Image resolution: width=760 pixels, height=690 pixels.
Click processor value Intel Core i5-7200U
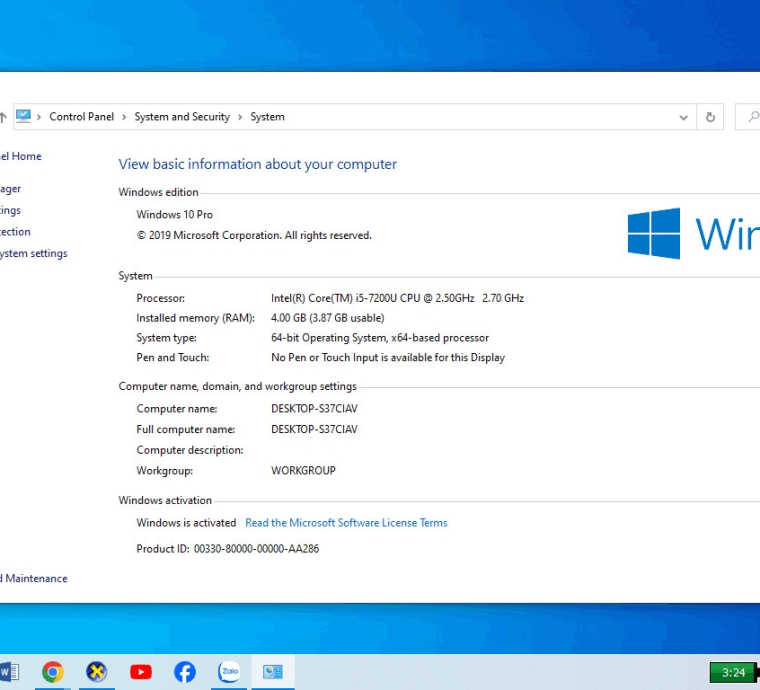point(397,298)
